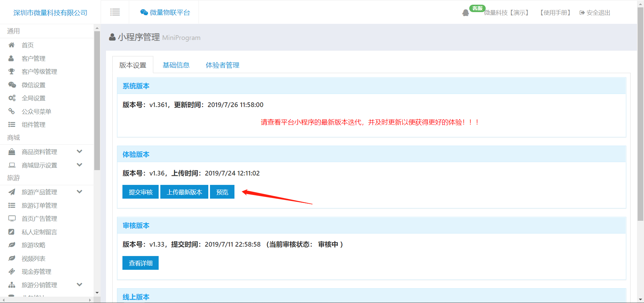
Task: Click the main page vertical scrollbar thumb
Action: pos(640,114)
